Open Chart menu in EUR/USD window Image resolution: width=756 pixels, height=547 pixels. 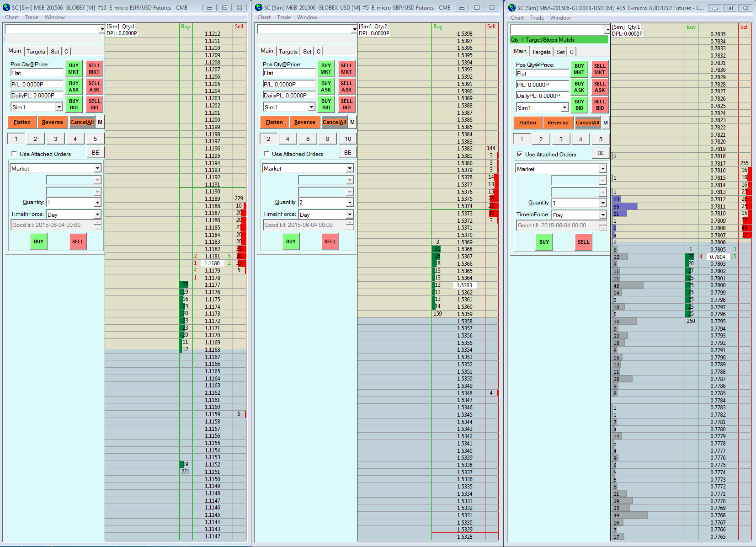click(12, 17)
